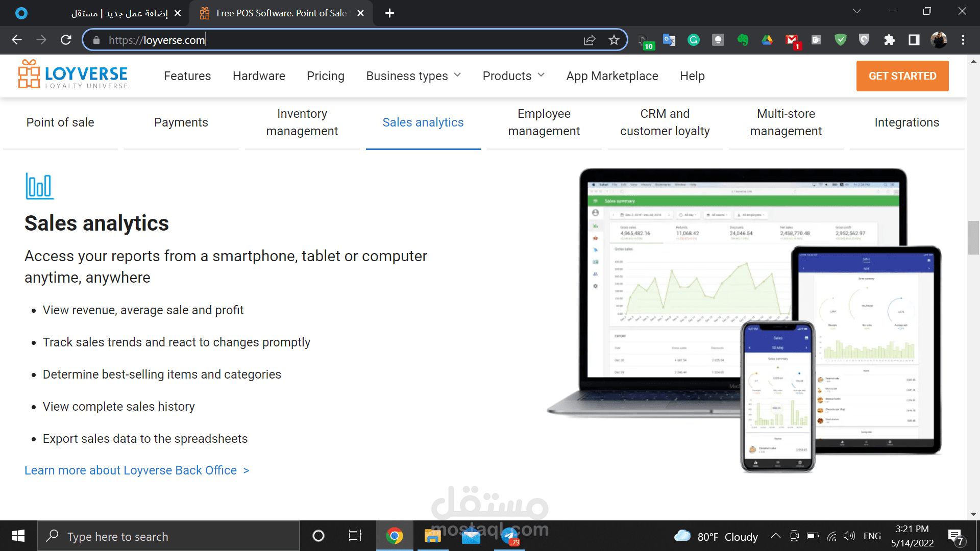The width and height of the screenshot is (980, 551).
Task: Reload the page
Action: (x=66, y=40)
